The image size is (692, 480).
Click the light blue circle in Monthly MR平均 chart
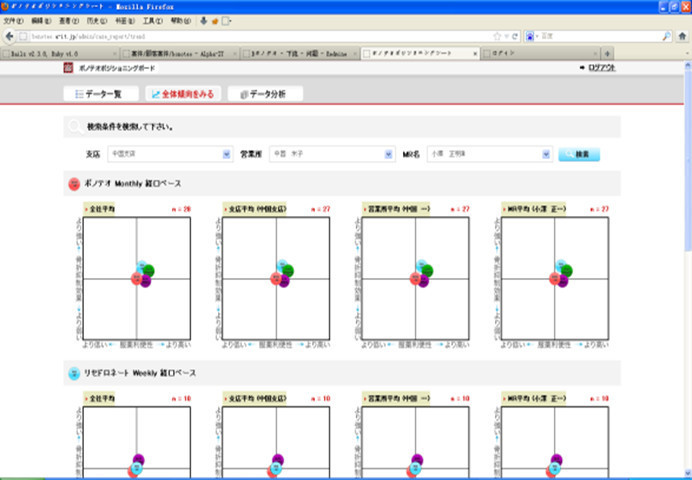(x=560, y=266)
